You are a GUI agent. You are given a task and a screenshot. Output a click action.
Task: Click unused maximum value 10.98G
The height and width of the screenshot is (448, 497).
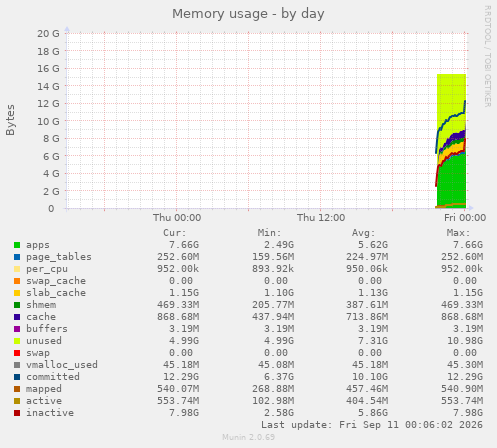(x=465, y=341)
